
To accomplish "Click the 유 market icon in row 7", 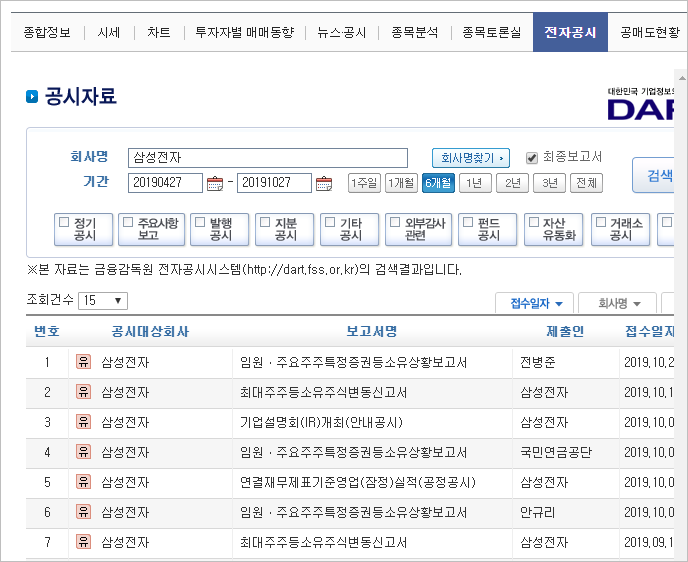I will point(83,542).
